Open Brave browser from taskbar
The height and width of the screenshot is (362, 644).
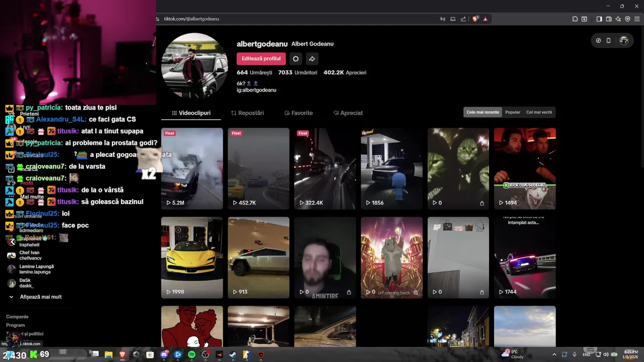click(122, 354)
